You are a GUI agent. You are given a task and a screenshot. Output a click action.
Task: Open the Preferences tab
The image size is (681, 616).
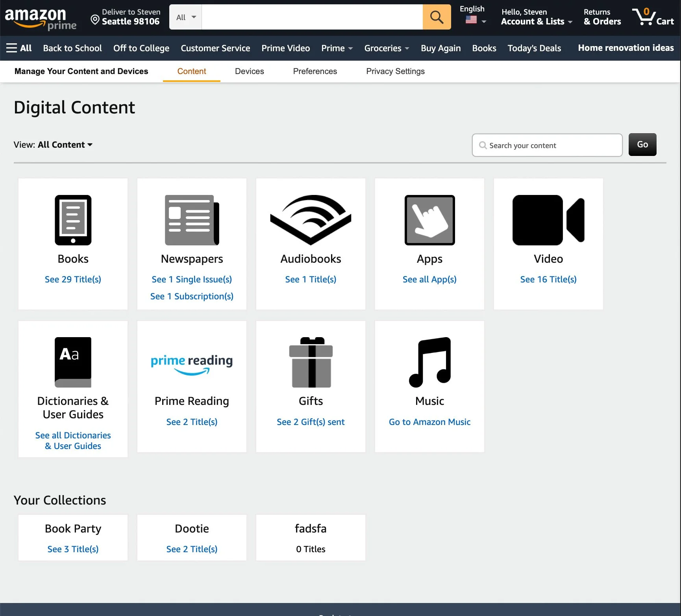pos(315,71)
